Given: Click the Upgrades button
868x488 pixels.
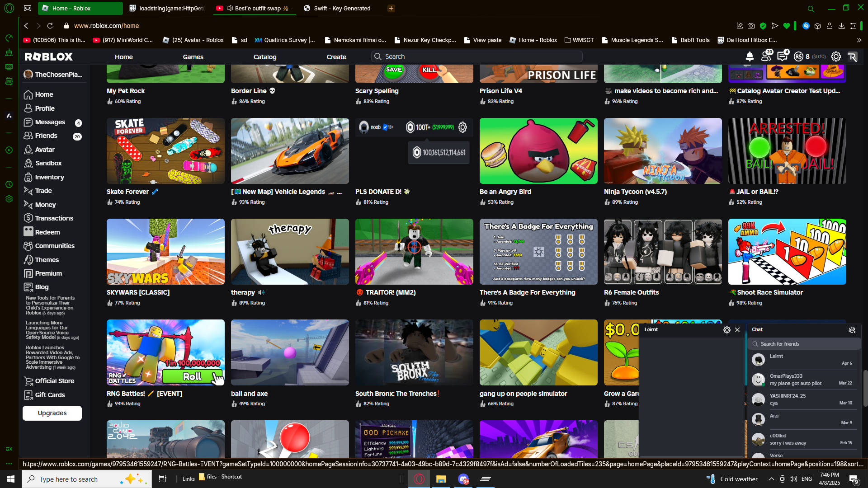Looking at the screenshot, I should (x=52, y=413).
